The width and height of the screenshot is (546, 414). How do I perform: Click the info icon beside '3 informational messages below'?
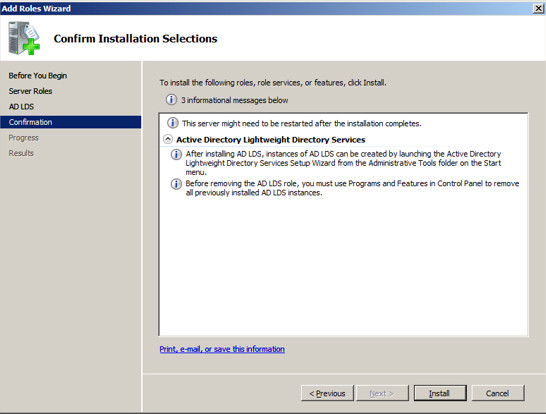171,100
